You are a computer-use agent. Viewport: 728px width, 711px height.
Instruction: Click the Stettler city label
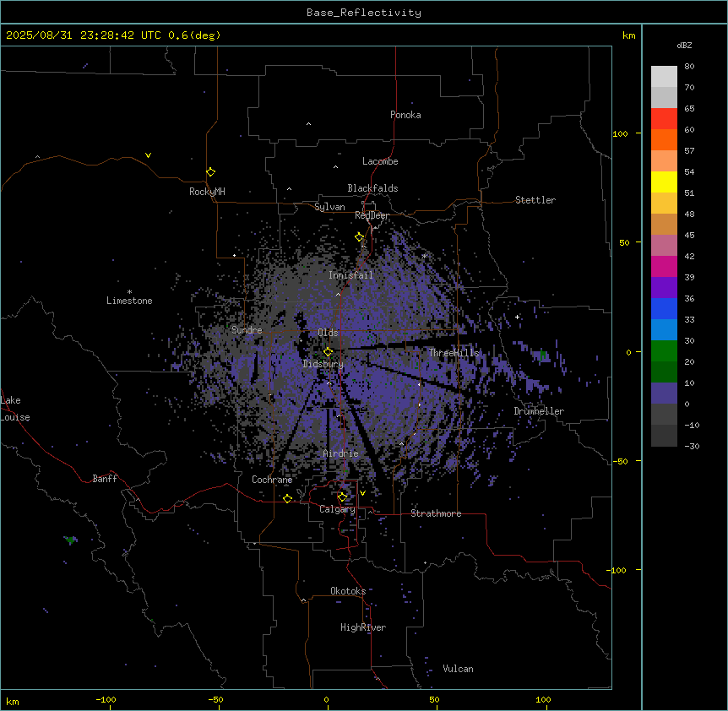pyautogui.click(x=535, y=200)
